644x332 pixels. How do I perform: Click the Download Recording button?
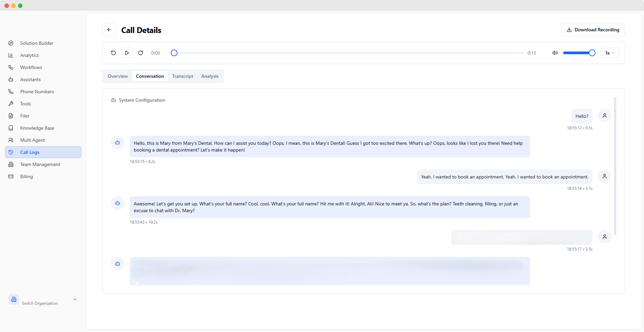[x=592, y=30]
